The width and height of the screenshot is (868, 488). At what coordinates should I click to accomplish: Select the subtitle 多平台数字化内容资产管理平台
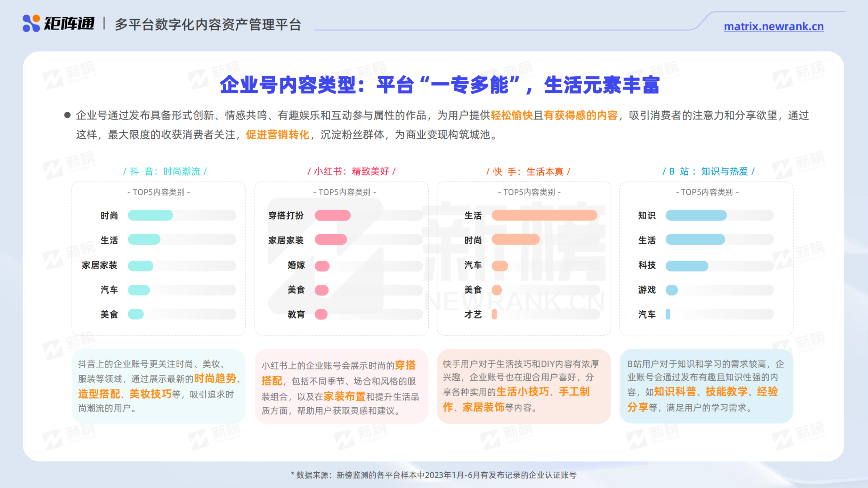[208, 25]
